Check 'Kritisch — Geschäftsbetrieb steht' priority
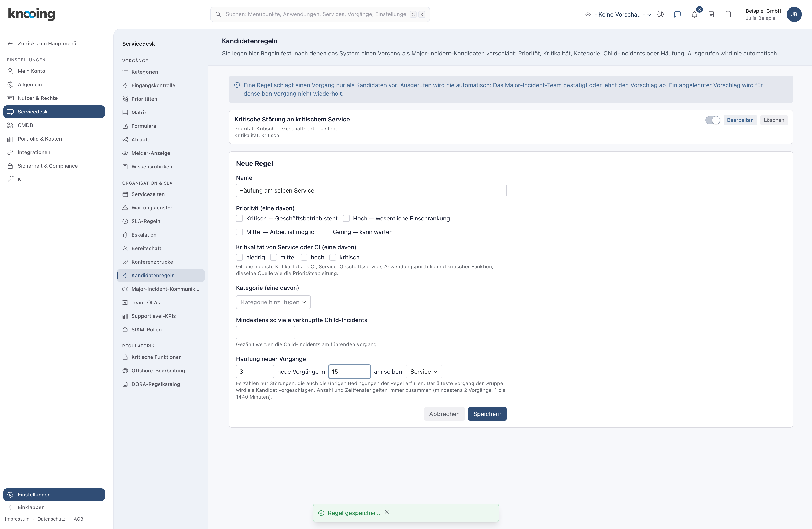Image resolution: width=812 pixels, height=529 pixels. point(240,219)
